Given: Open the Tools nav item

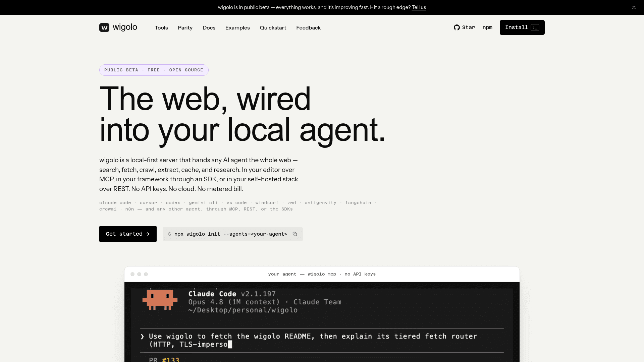Looking at the screenshot, I should (161, 28).
